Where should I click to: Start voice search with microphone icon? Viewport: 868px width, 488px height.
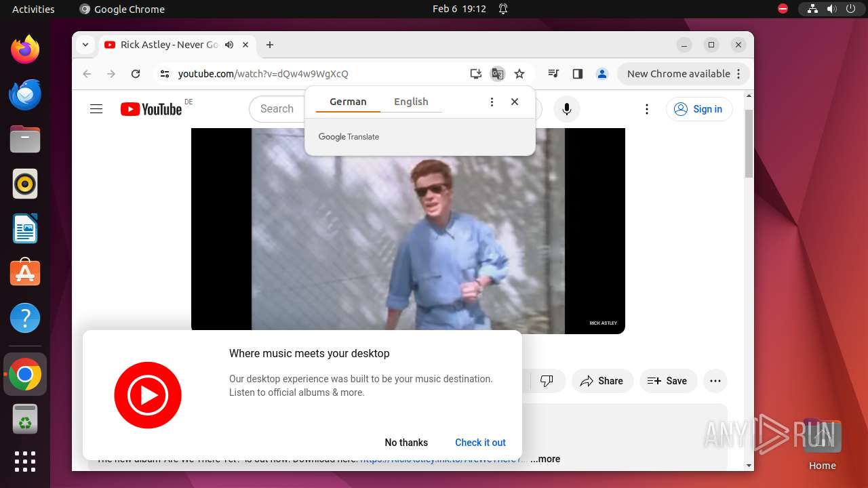click(567, 109)
